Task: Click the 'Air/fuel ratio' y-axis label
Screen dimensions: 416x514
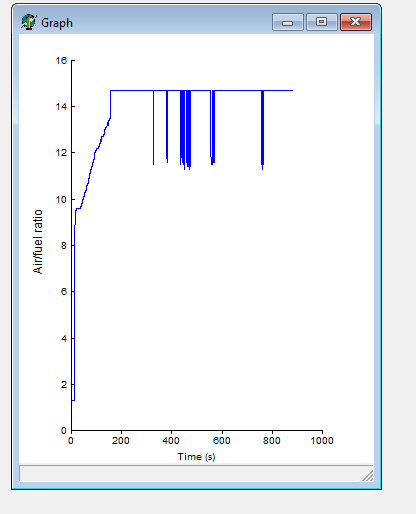Action: point(38,242)
